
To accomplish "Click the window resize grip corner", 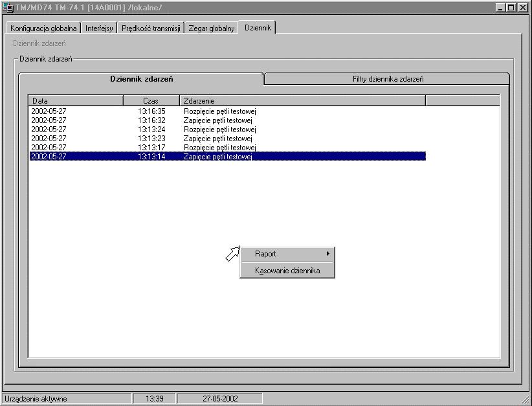I will click(526, 400).
